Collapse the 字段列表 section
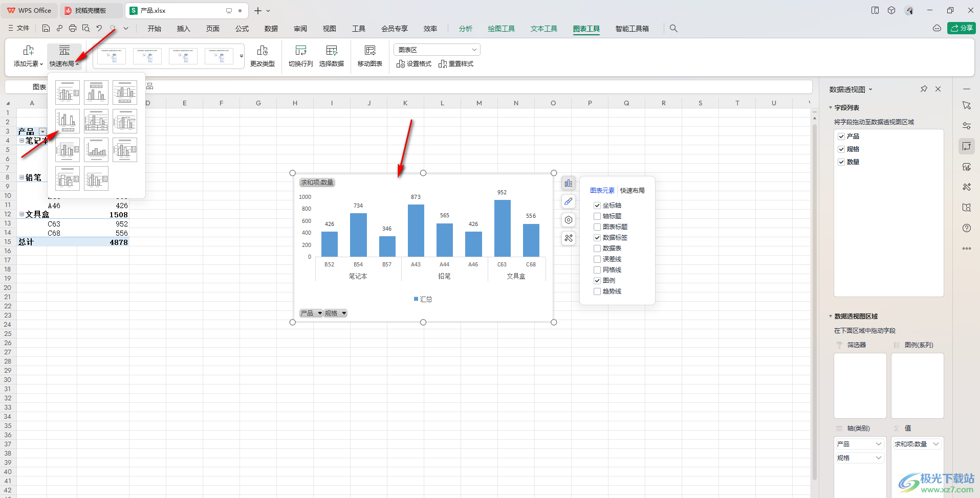This screenshot has width=980, height=498. 831,108
